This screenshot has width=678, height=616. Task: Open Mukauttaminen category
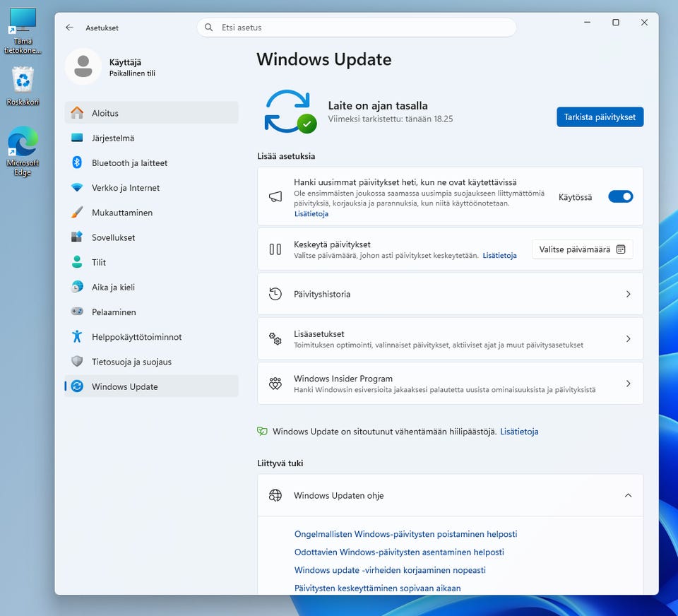[151, 212]
